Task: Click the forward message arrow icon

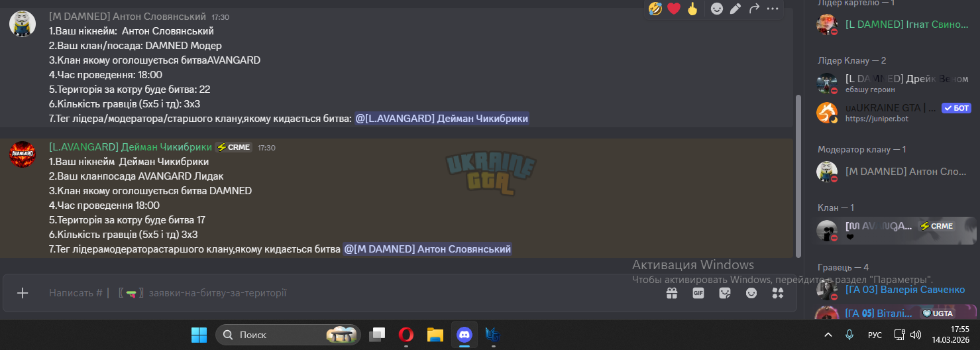Action: (x=754, y=9)
